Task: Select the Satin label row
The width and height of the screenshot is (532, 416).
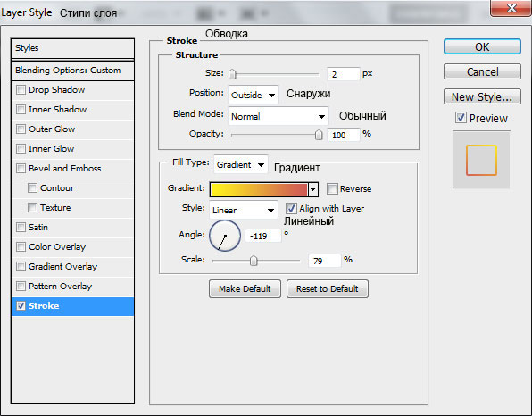Action: click(38, 228)
